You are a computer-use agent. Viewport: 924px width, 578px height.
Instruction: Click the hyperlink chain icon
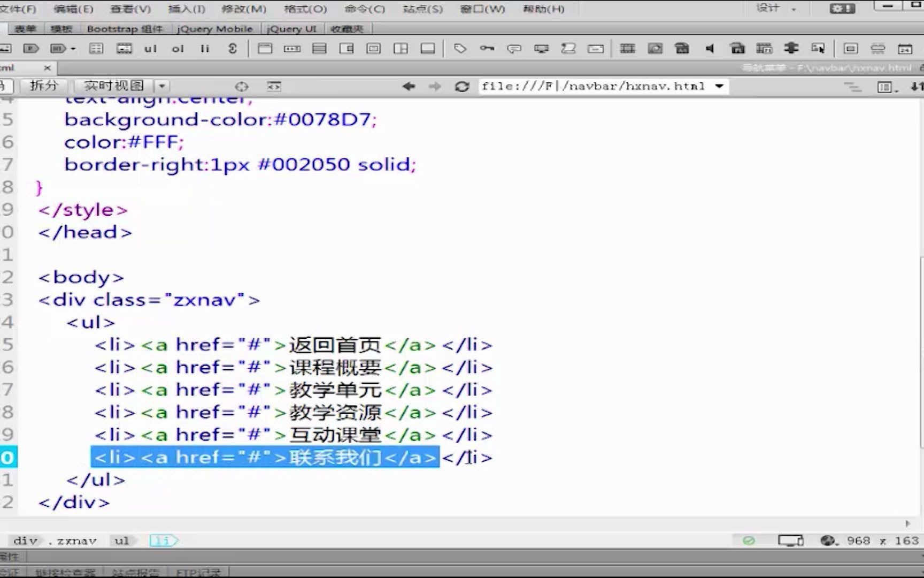click(x=232, y=49)
